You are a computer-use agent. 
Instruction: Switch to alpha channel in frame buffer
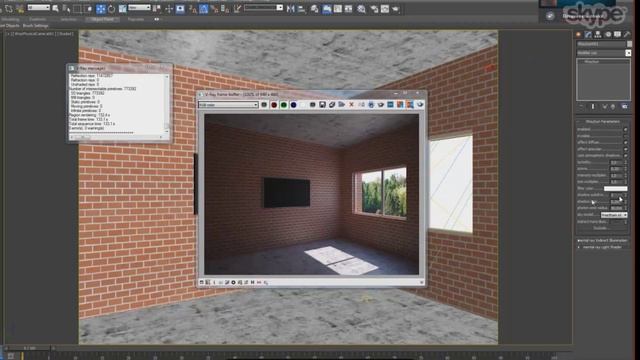[x=303, y=105]
